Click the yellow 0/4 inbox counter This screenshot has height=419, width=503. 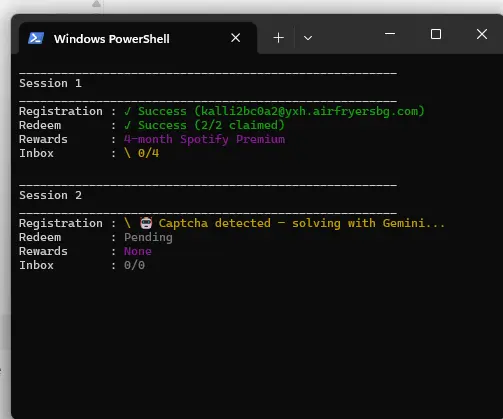coord(148,153)
